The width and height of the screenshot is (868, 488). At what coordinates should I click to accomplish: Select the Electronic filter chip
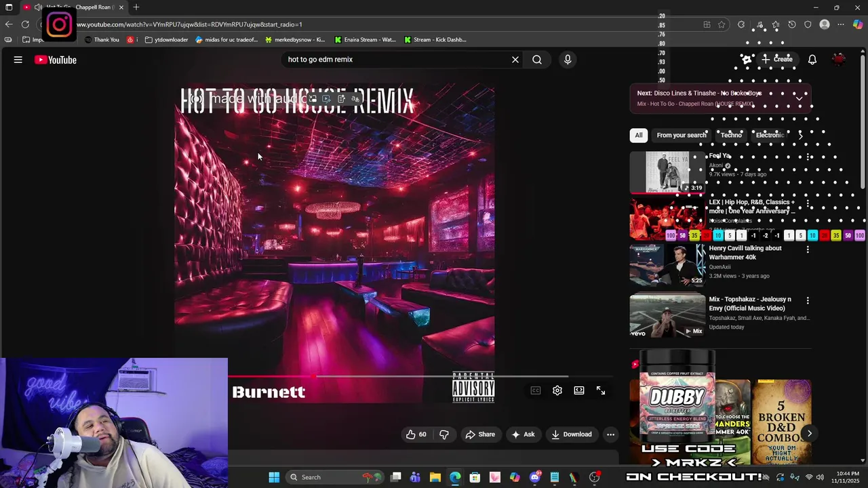[770, 135]
